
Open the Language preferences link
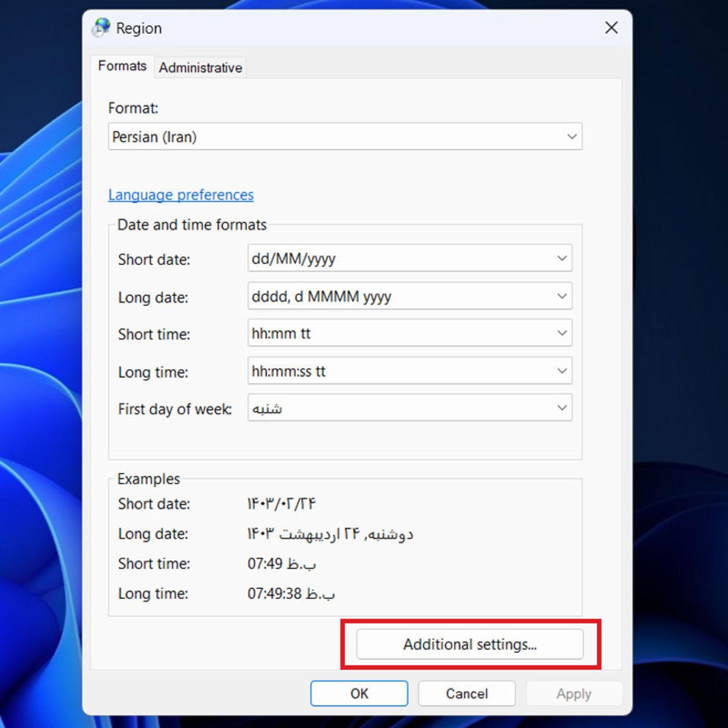coord(181,195)
